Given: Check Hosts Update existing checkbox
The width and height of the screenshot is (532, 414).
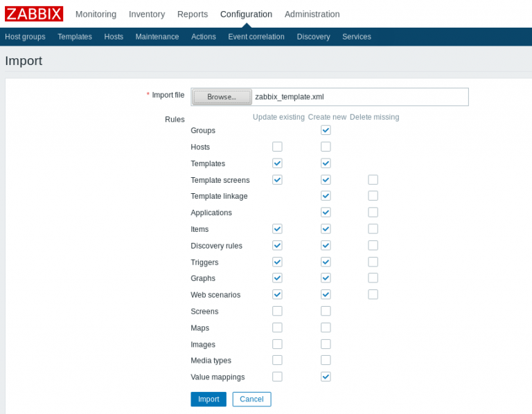Looking at the screenshot, I should (x=277, y=147).
